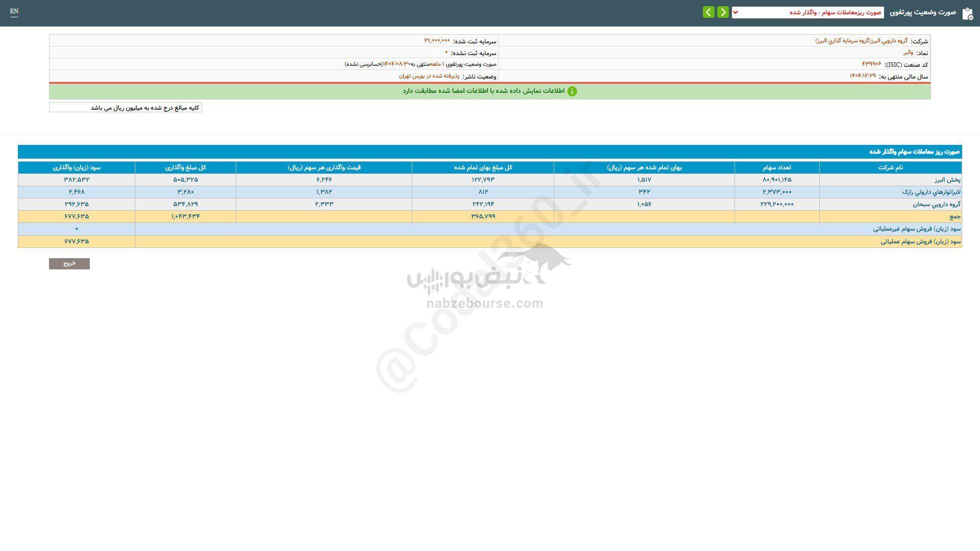The image size is (980, 551).
Task: Click the red dropdown arrow in selector
Action: pyautogui.click(x=736, y=12)
